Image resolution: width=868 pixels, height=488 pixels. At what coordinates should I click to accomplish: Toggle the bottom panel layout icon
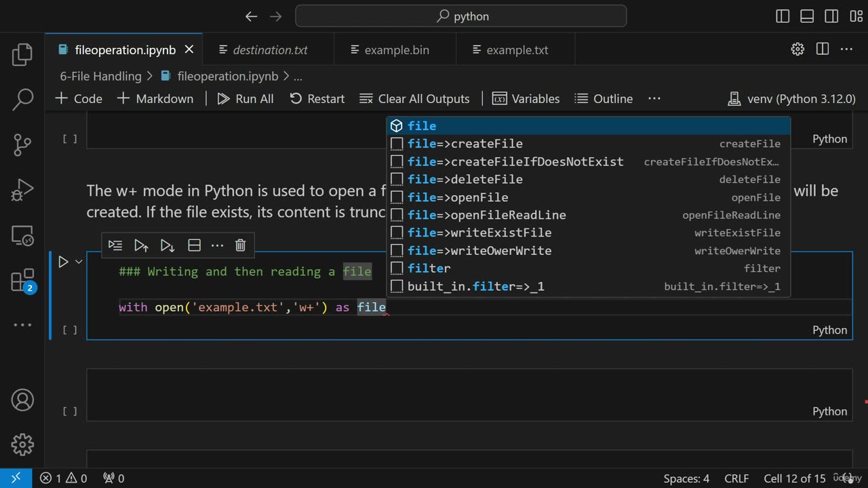[807, 16]
